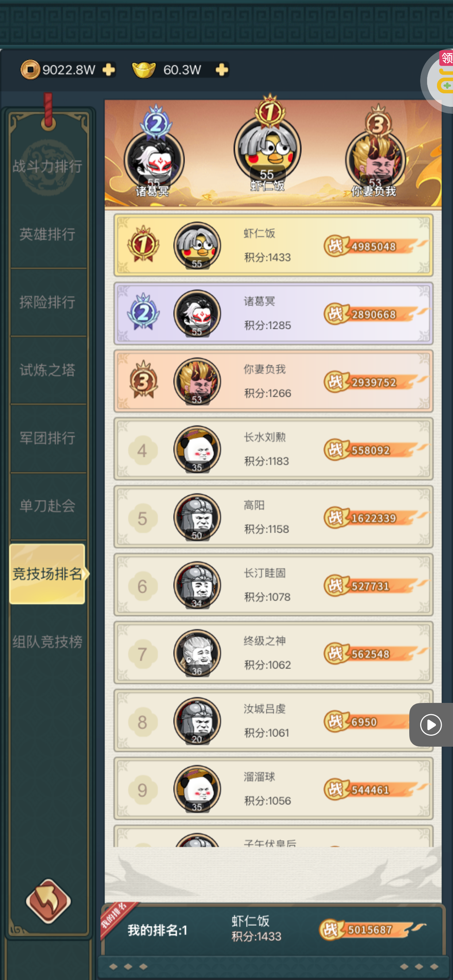The width and height of the screenshot is (453, 980).
Task: Add copper coins with plus icon
Action: [109, 70]
